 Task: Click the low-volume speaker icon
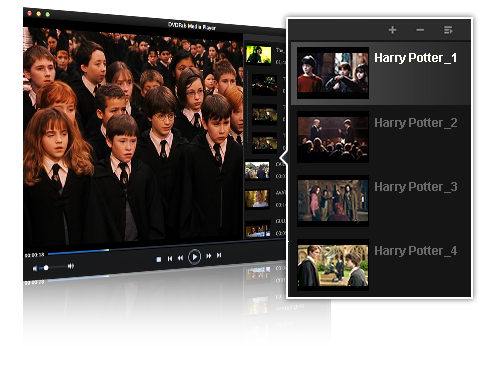point(35,268)
